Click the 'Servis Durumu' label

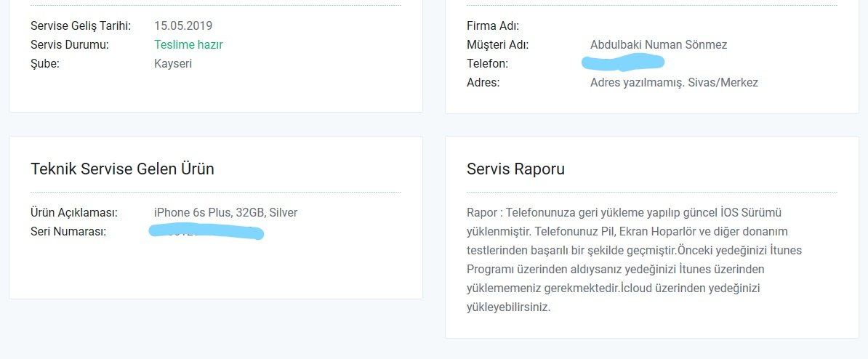[x=69, y=44]
